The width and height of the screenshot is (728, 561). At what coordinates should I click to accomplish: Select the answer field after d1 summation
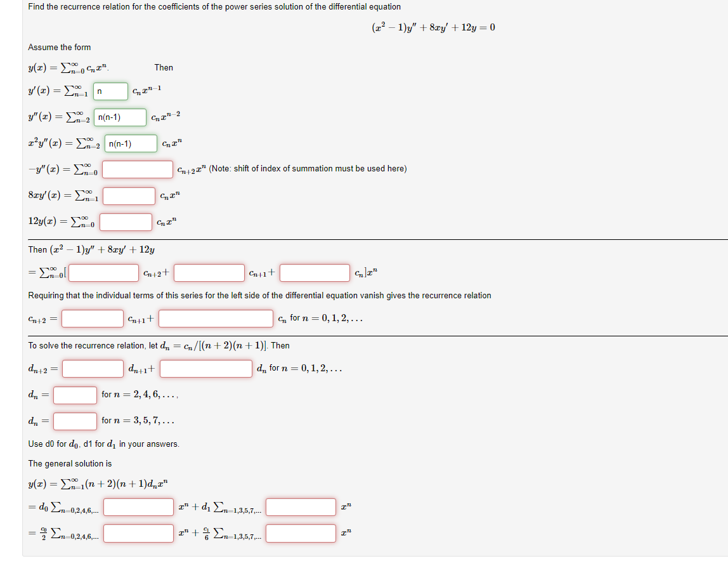(300, 507)
